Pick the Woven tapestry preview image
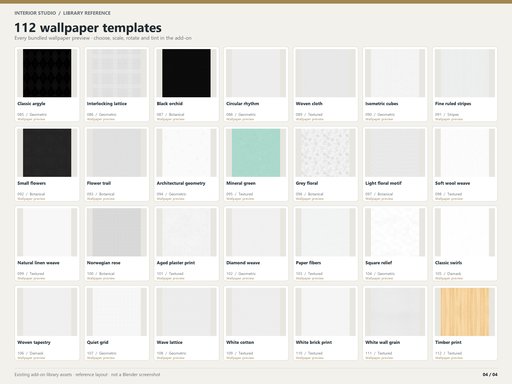This screenshot has height=384, width=512. tap(47, 312)
